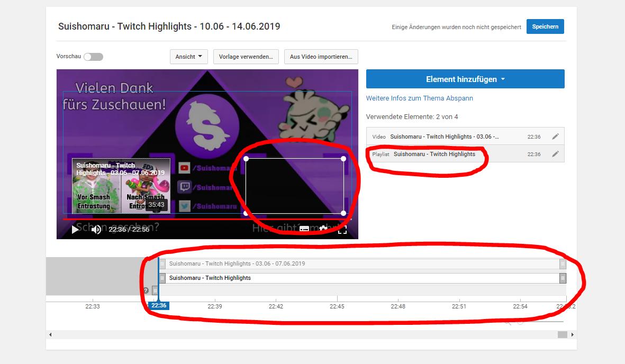This screenshot has width=625, height=364.
Task: Open Element hinzufügen dropdown
Action: coord(465,79)
